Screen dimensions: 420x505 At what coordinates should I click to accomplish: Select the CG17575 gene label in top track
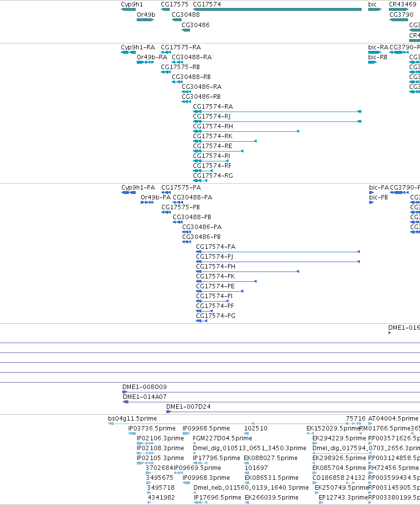[x=175, y=4]
